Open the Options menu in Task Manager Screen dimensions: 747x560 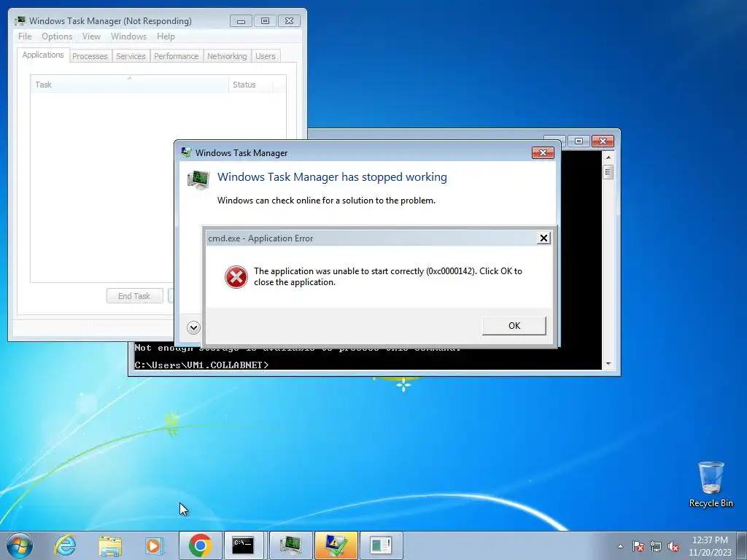coord(57,36)
